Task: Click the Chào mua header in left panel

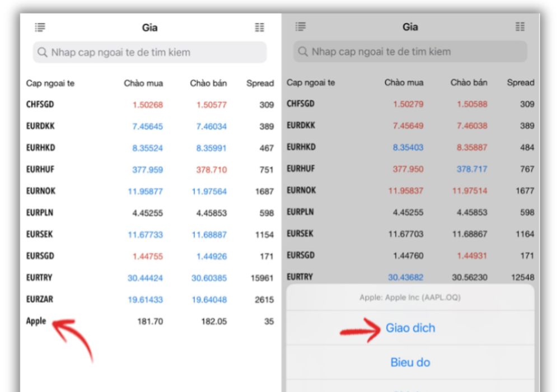Action: pyautogui.click(x=143, y=83)
